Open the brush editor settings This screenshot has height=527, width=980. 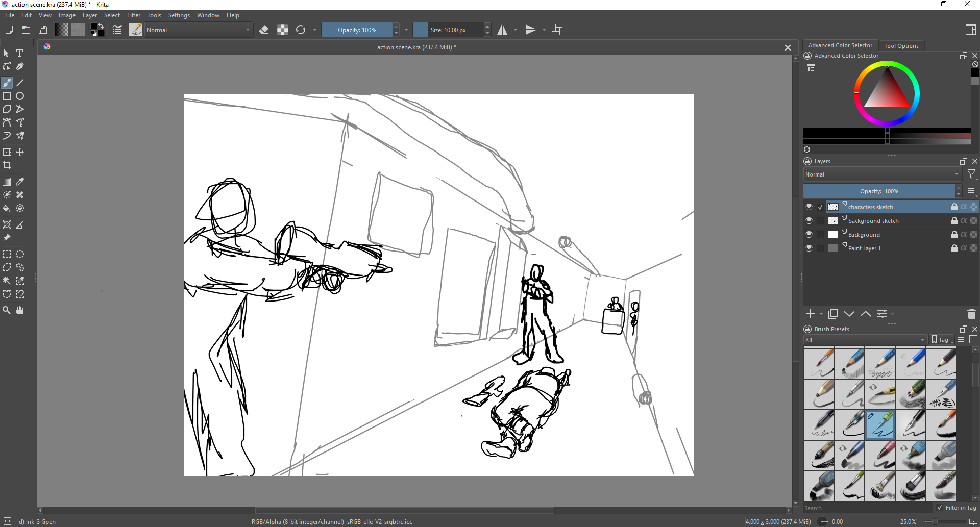point(117,30)
